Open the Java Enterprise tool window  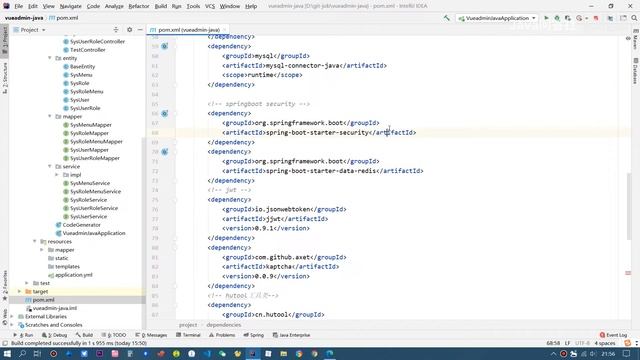[291, 335]
